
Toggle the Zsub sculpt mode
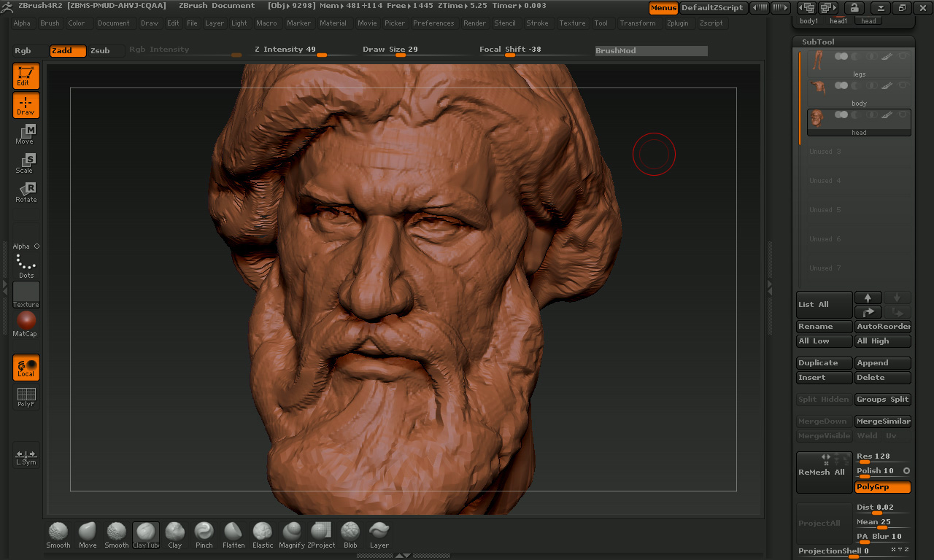(x=100, y=50)
